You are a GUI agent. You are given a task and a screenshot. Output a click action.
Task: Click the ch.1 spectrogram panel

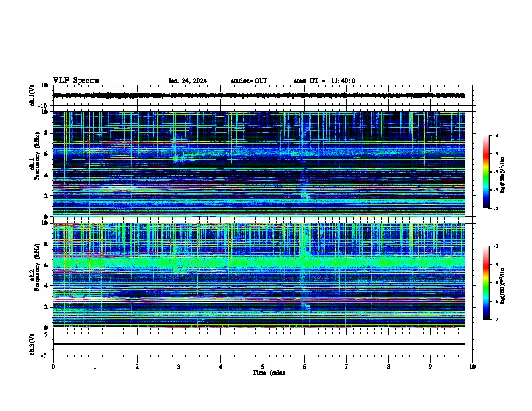point(259,164)
